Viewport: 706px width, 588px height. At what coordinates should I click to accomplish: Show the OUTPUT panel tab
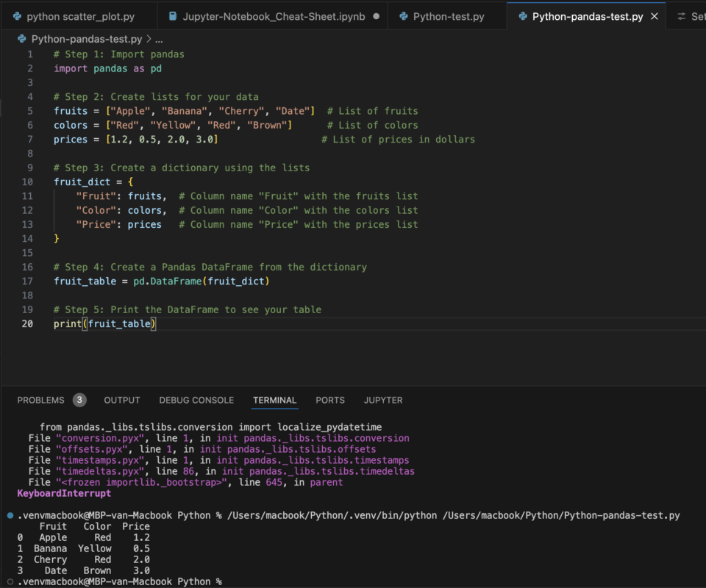pyautogui.click(x=122, y=400)
